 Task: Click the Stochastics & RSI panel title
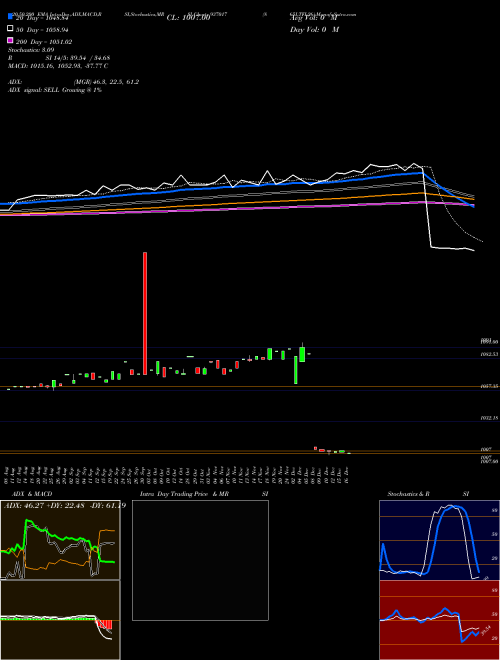(428, 494)
